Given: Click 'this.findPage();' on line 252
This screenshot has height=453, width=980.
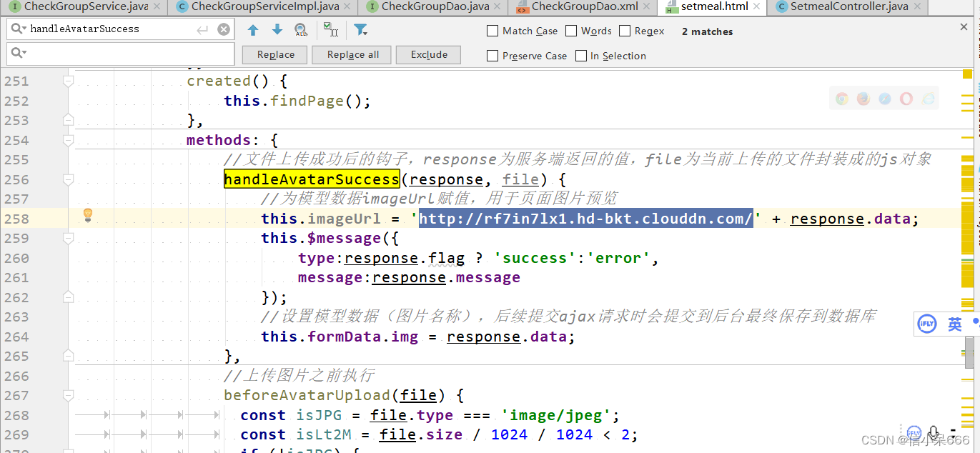Looking at the screenshot, I should point(297,101).
